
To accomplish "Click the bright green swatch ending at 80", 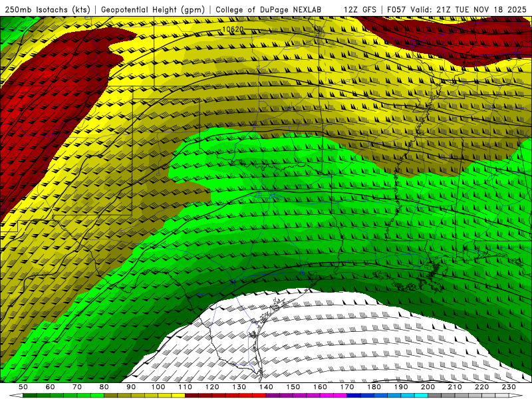I will tap(97, 396).
